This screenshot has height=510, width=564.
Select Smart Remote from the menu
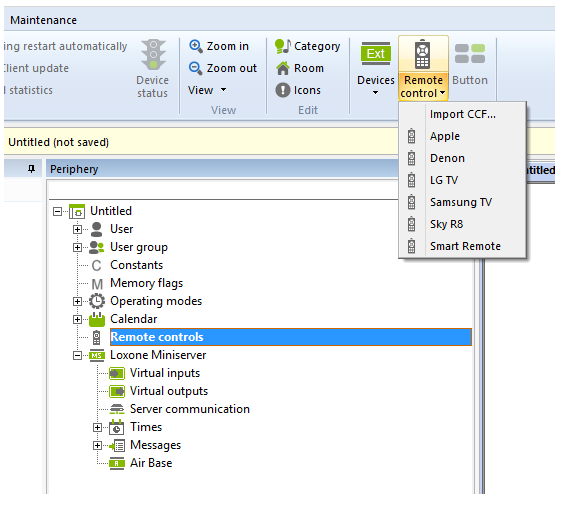463,246
